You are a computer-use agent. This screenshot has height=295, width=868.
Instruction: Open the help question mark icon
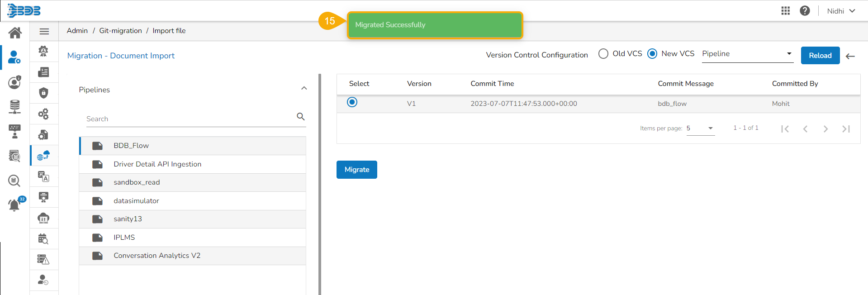[805, 11]
